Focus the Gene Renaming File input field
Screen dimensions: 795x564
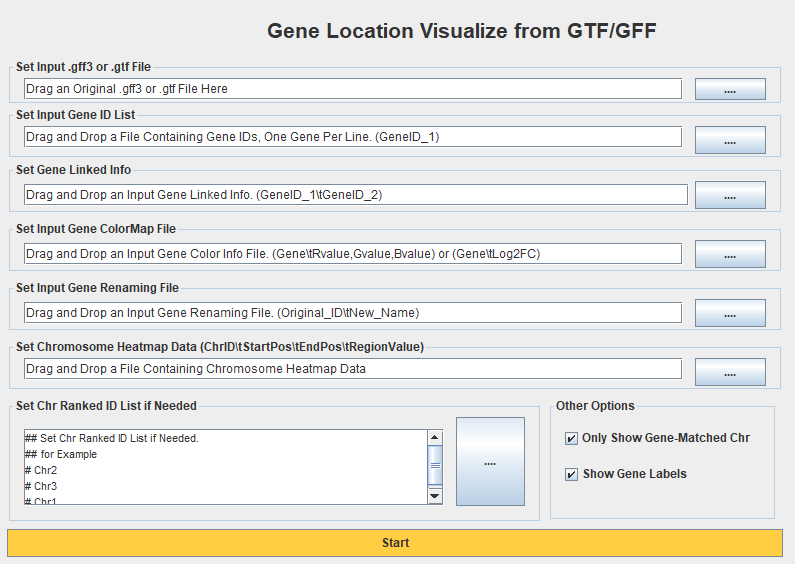[352, 313]
